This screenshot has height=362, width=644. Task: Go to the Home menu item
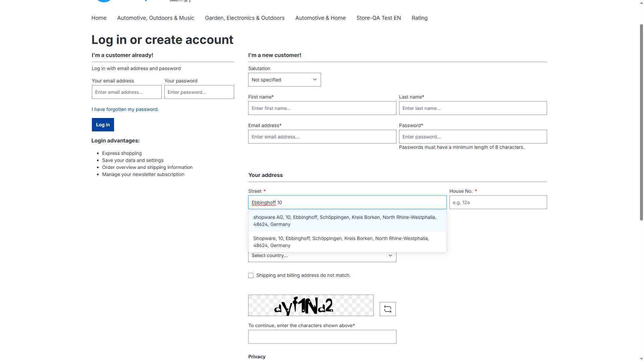99,18
